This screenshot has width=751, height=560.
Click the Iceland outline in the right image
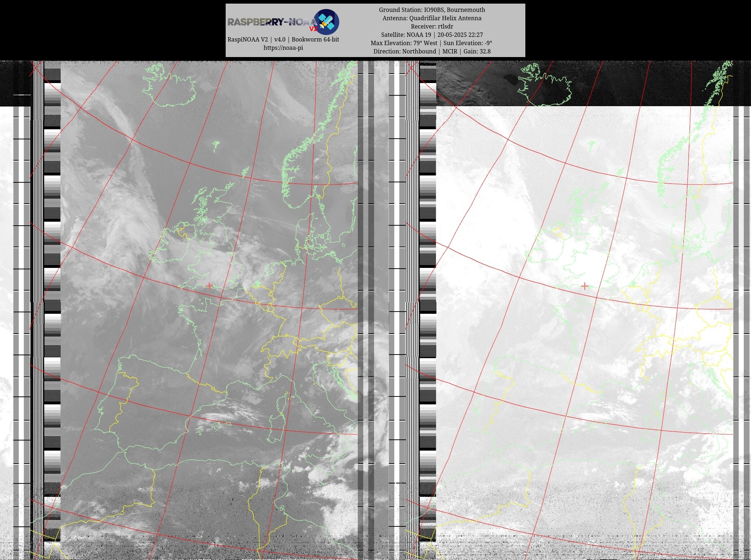click(545, 86)
